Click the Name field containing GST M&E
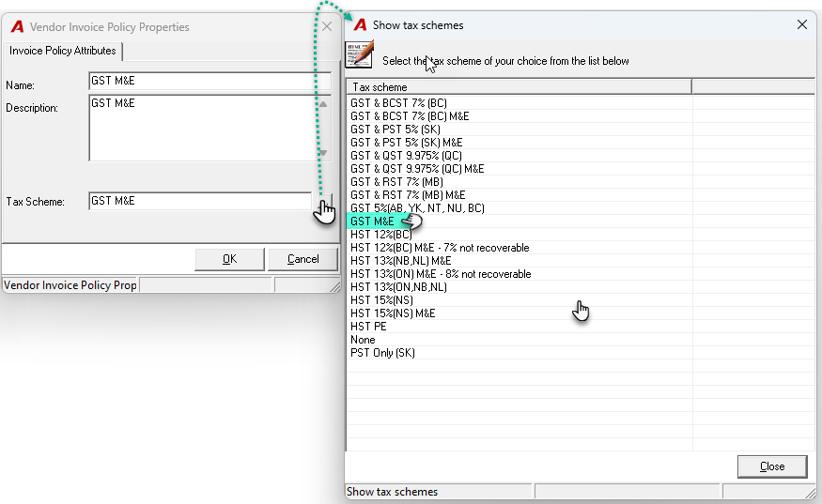Viewport: 822px width, 504px height. (210, 81)
